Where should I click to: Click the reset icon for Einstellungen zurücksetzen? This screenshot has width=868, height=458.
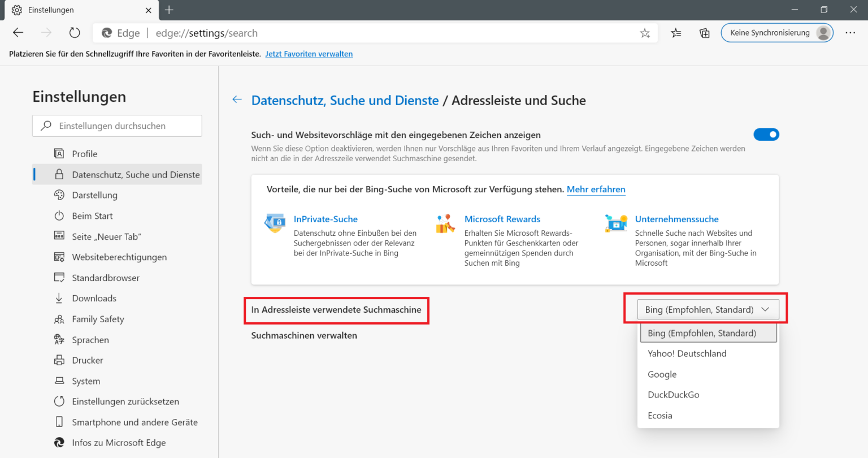pos(59,401)
